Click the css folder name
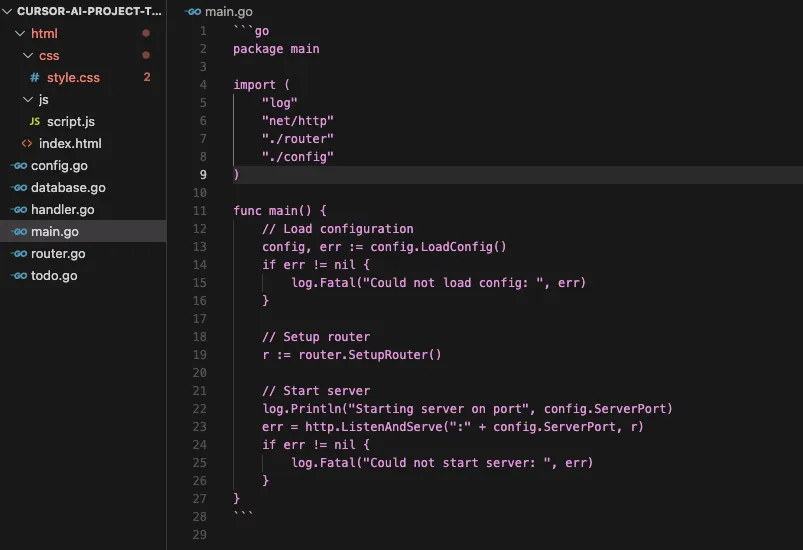This screenshot has width=803, height=550. pyautogui.click(x=49, y=55)
